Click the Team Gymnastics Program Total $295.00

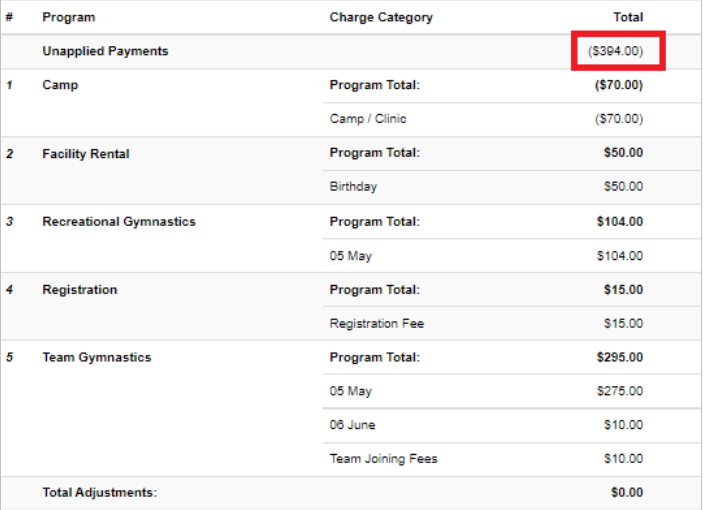(620, 357)
